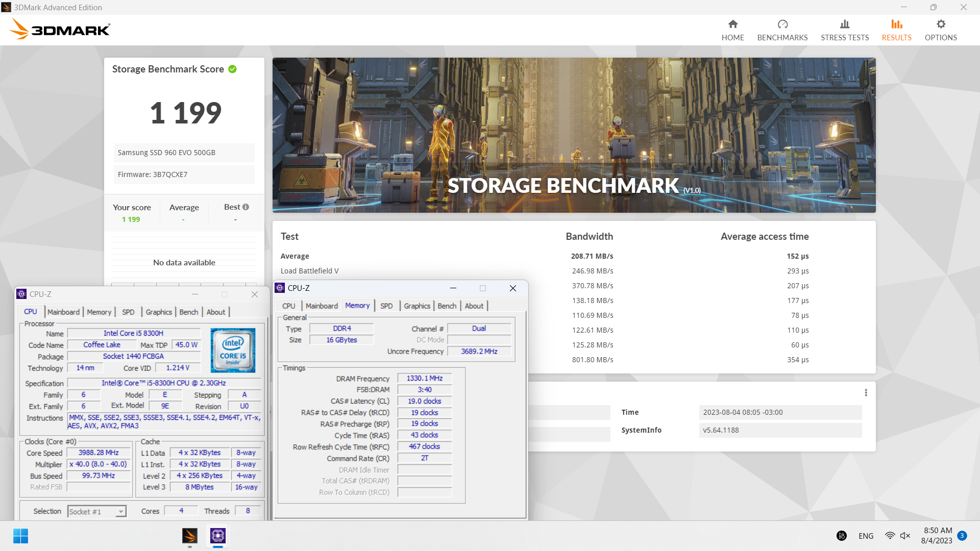Click the 3DMark title bar app icon
The height and width of the screenshot is (551, 980).
pyautogui.click(x=6, y=7)
